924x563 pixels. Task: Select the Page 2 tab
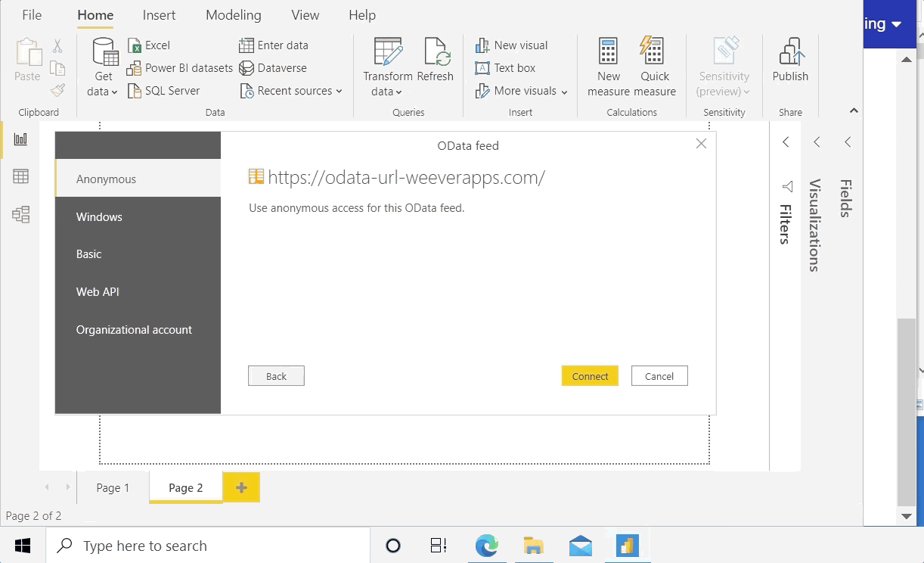pyautogui.click(x=186, y=487)
